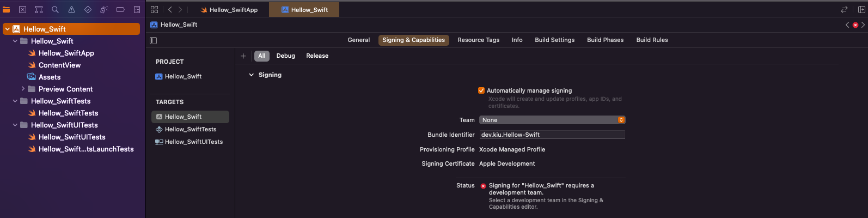The image size is (868, 218).
Task: Open the Team dropdown
Action: pos(552,120)
